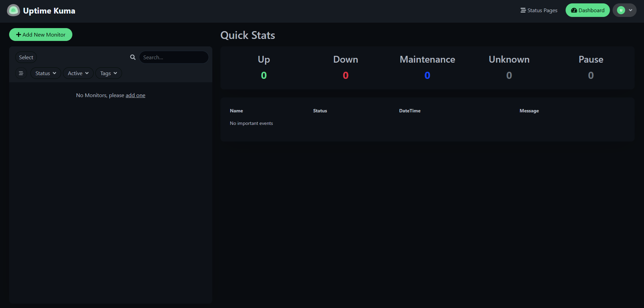Click the search magnifier icon

[x=133, y=57]
